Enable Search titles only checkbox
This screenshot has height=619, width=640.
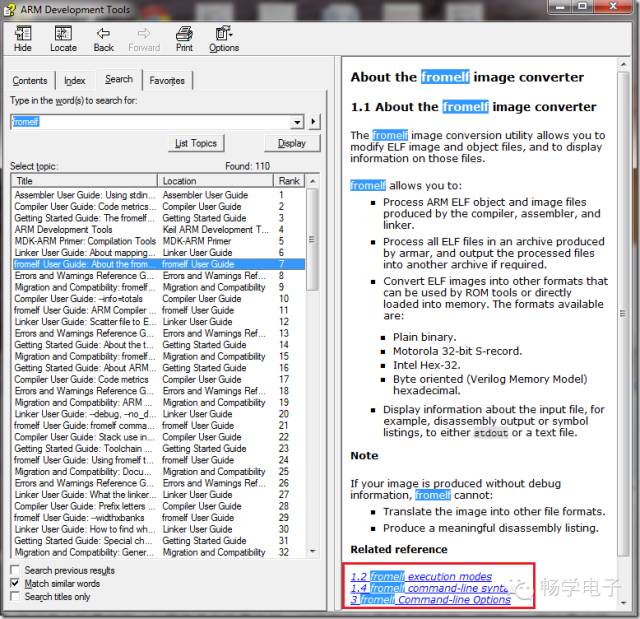(15, 596)
